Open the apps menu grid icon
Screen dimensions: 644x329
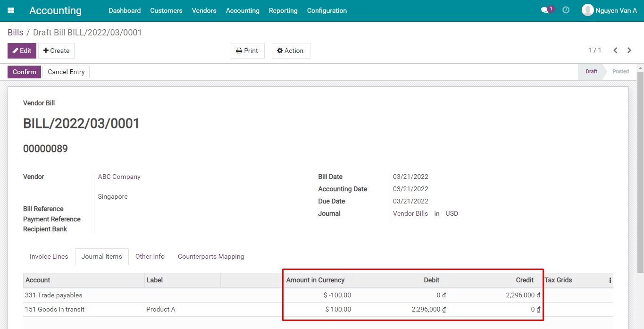tap(10, 10)
